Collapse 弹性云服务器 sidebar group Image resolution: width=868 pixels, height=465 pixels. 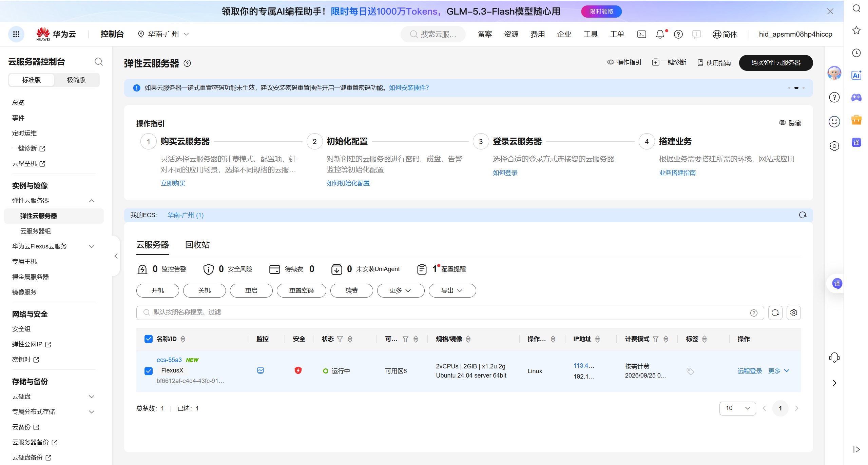click(91, 201)
